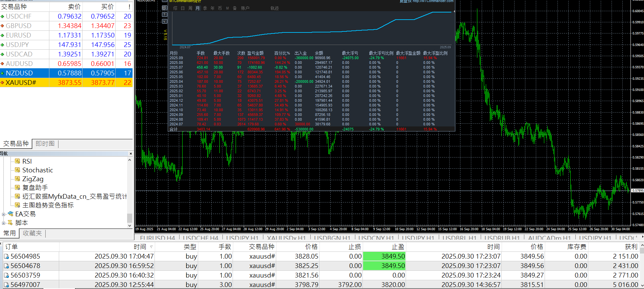Click the 账户 button in stats panel
The height and width of the screenshot is (289, 644).
pos(245,8)
